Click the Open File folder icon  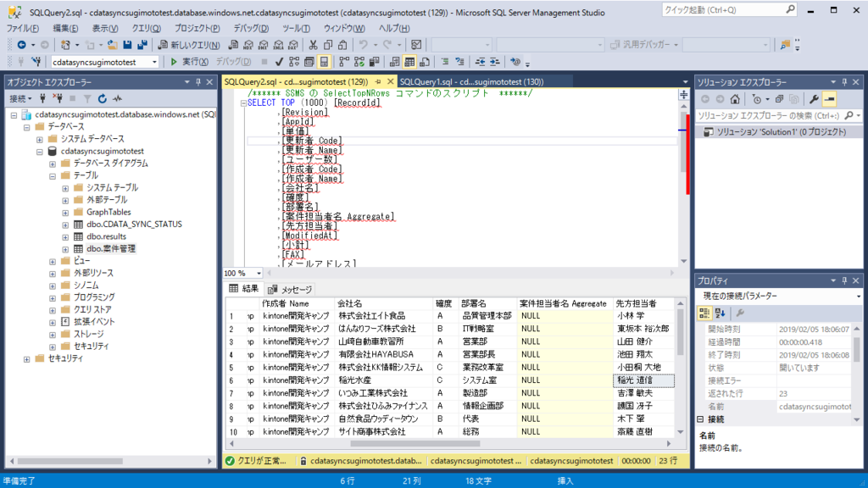click(113, 45)
